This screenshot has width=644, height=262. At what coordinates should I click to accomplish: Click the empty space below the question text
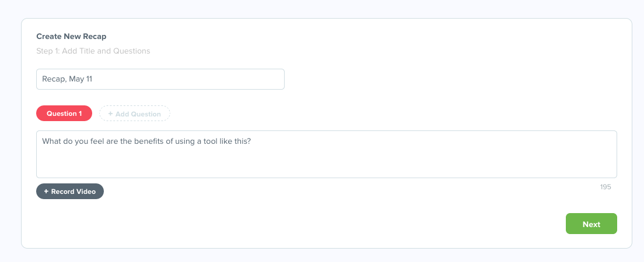(x=326, y=165)
